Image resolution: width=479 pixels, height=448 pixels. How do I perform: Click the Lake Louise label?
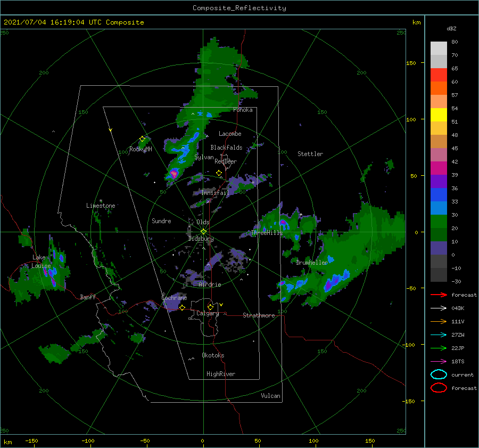[41, 262]
